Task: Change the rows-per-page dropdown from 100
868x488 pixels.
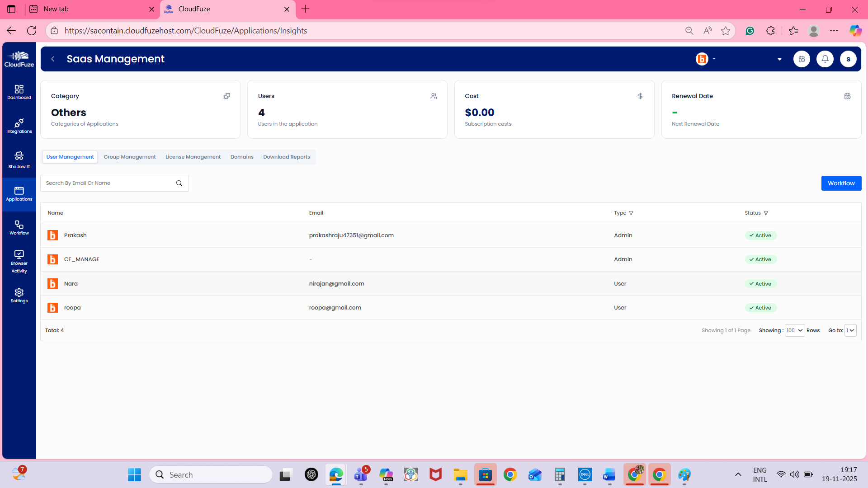Action: coord(794,330)
